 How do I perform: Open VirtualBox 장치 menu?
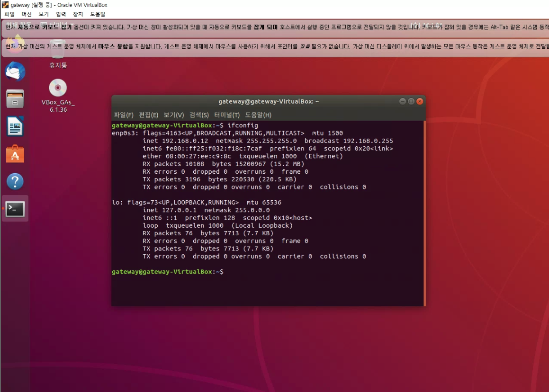[x=78, y=14]
